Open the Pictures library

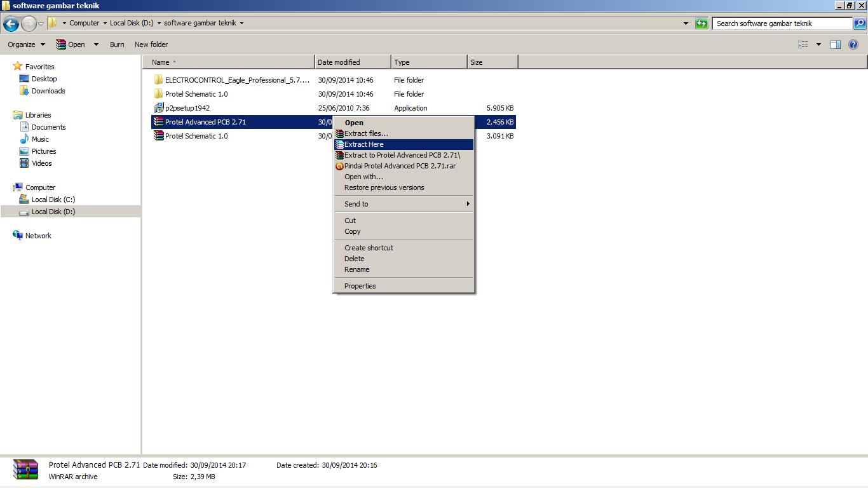pos(44,151)
